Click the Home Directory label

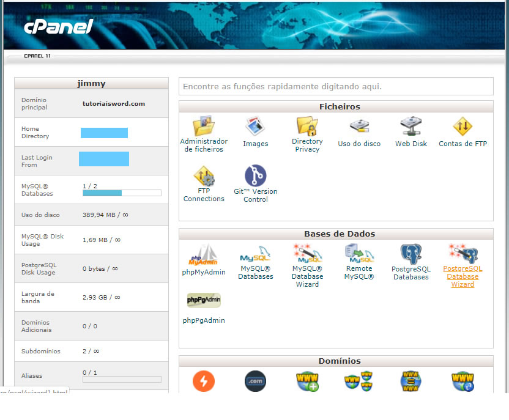coord(35,132)
